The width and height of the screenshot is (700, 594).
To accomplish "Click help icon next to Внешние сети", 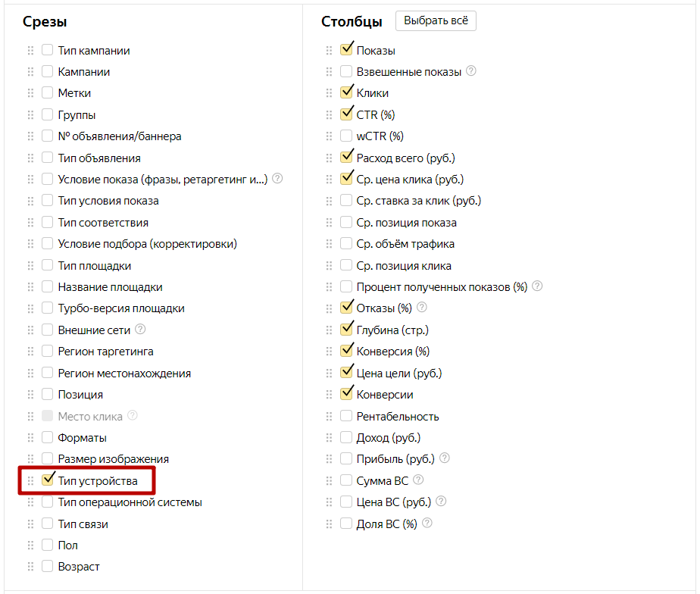I will (140, 330).
